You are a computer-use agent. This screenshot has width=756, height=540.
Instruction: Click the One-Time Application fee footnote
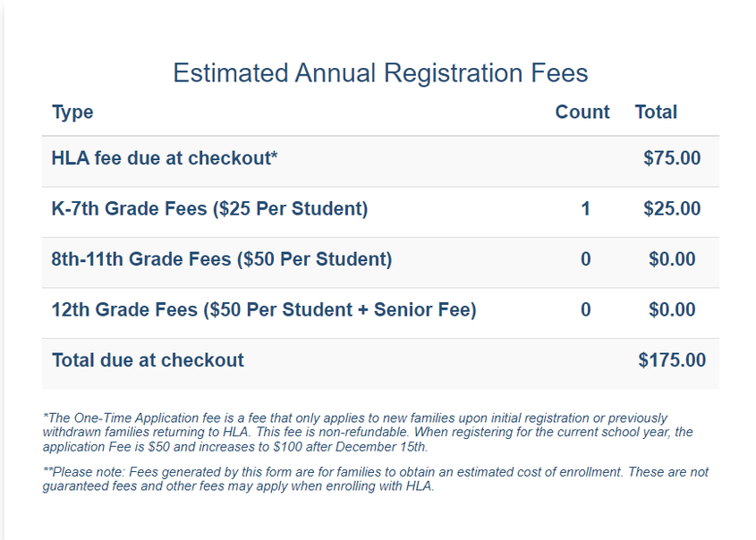[367, 433]
